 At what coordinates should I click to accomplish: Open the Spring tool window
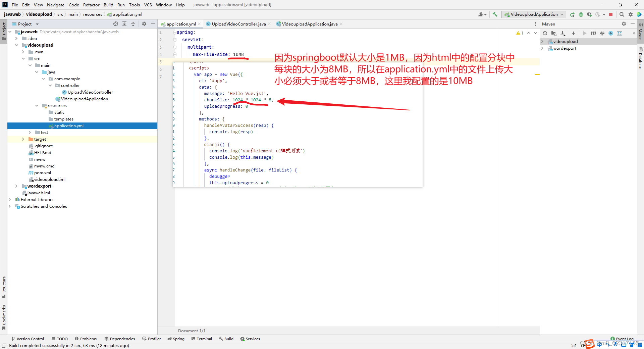[x=176, y=339]
